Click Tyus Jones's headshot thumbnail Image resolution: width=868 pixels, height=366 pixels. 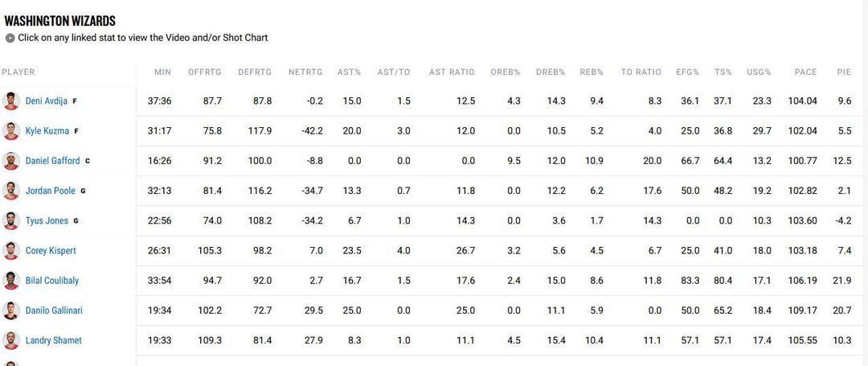10,220
